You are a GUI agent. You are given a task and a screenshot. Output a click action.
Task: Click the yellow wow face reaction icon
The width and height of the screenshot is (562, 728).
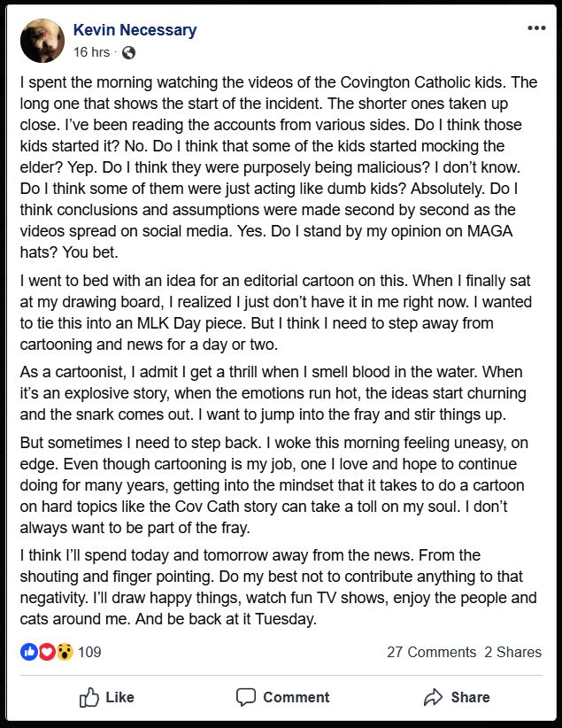pos(64,653)
